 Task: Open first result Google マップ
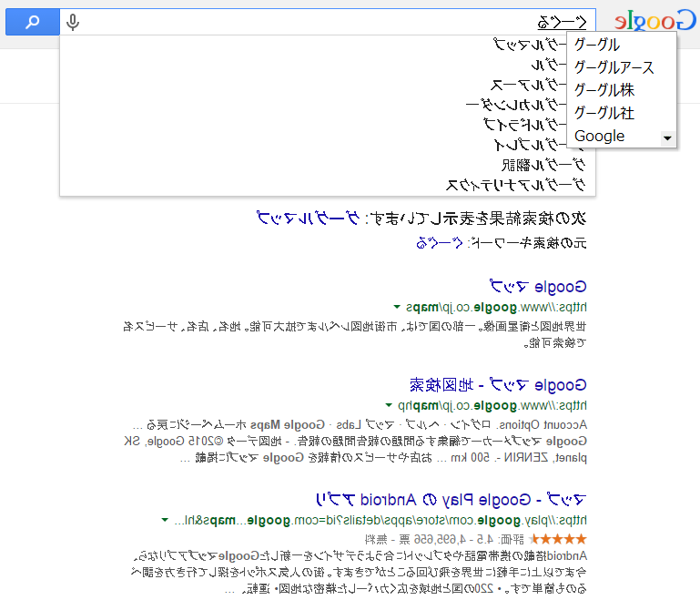538,286
